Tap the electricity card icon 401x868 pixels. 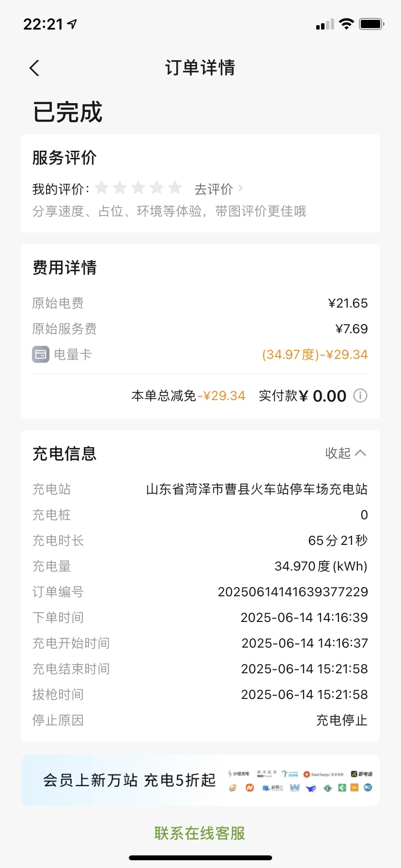coord(41,355)
